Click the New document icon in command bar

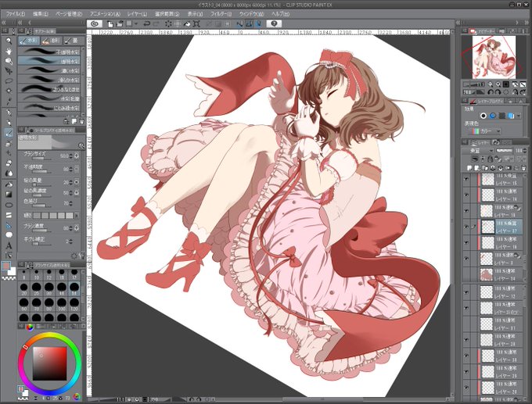pyautogui.click(x=110, y=23)
